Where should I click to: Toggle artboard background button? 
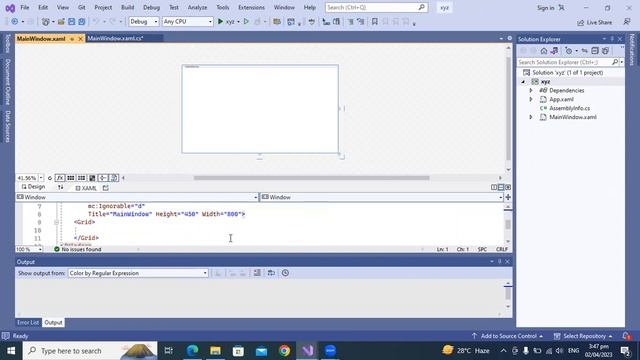pos(92,178)
